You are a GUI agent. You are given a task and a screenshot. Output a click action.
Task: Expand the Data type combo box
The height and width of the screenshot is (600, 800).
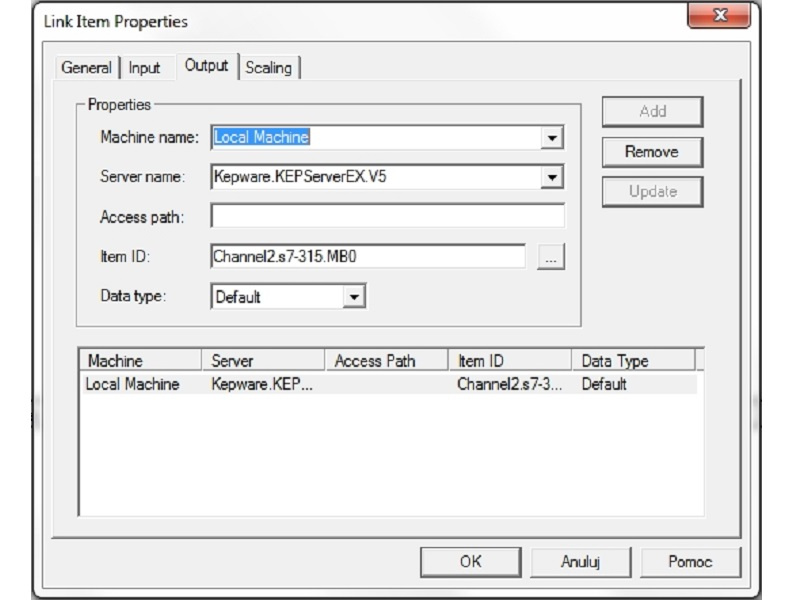354,297
